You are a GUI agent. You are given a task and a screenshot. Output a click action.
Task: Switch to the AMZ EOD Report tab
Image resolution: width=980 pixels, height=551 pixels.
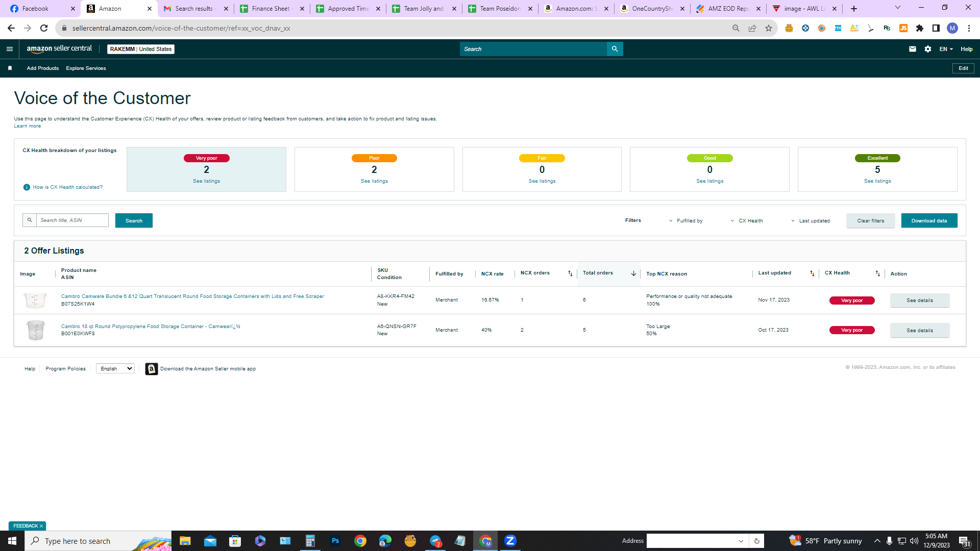click(x=728, y=9)
